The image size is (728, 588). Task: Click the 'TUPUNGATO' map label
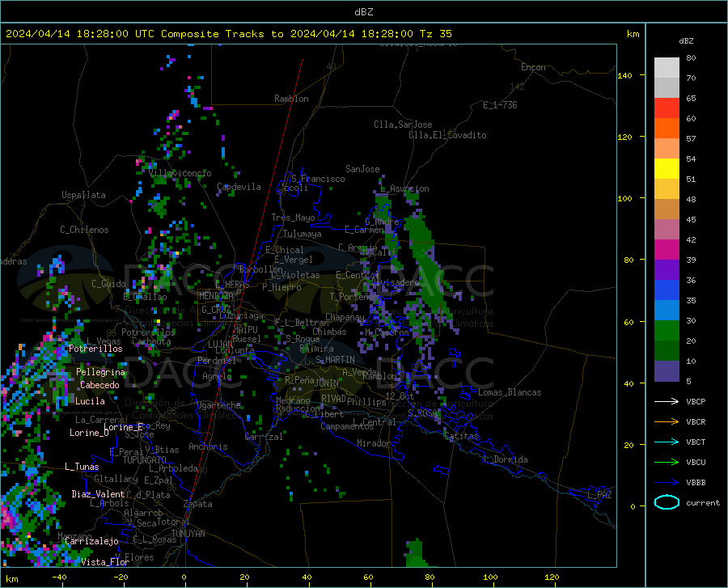[x=145, y=460]
